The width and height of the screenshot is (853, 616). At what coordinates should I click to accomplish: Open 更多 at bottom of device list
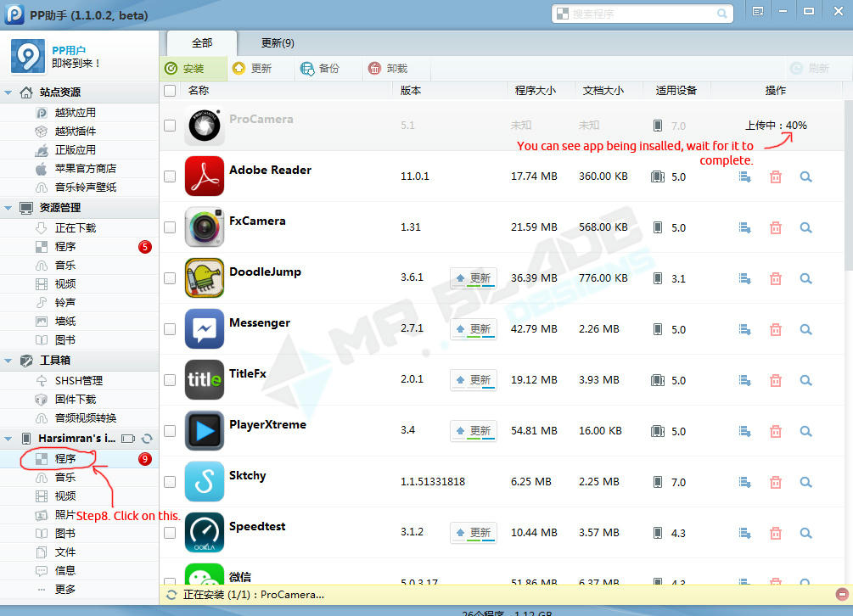click(65, 590)
